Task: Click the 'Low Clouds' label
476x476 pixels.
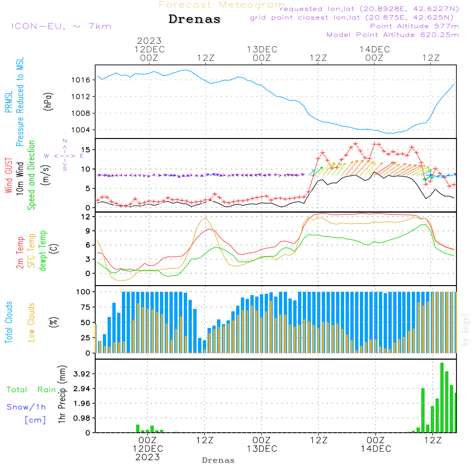Action: (31, 322)
